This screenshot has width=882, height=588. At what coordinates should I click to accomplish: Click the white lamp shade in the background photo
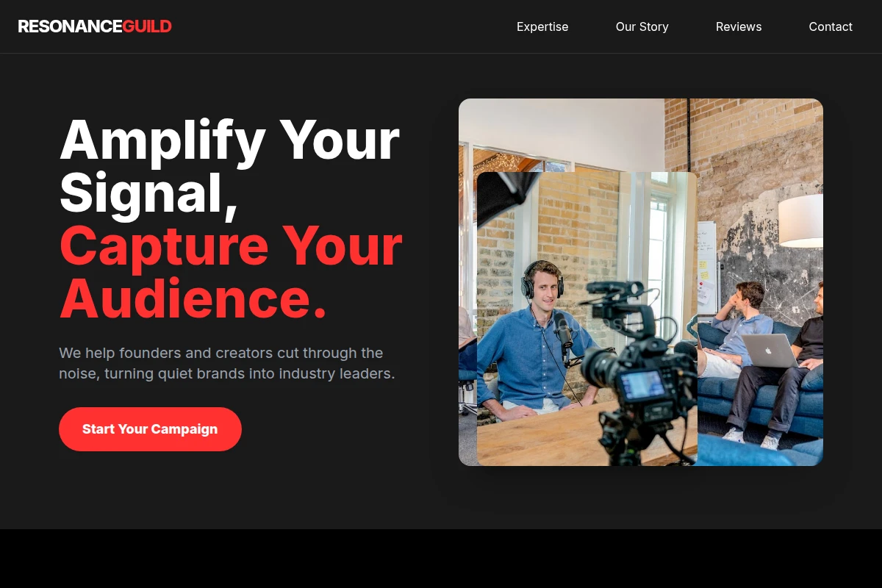click(x=800, y=220)
